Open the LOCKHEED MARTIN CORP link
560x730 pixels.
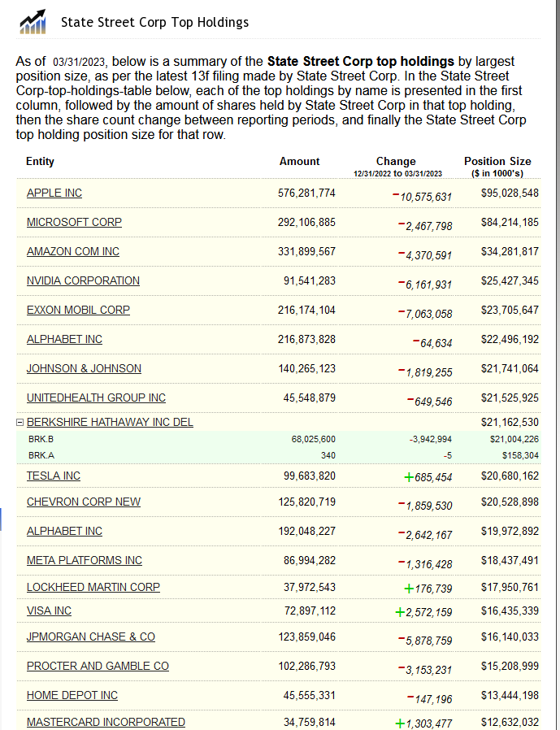[93, 587]
